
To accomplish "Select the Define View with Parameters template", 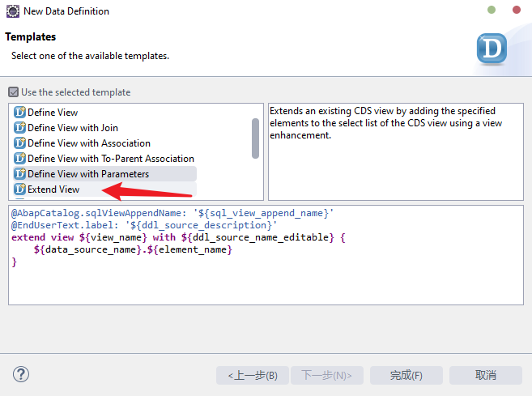I will (88, 174).
